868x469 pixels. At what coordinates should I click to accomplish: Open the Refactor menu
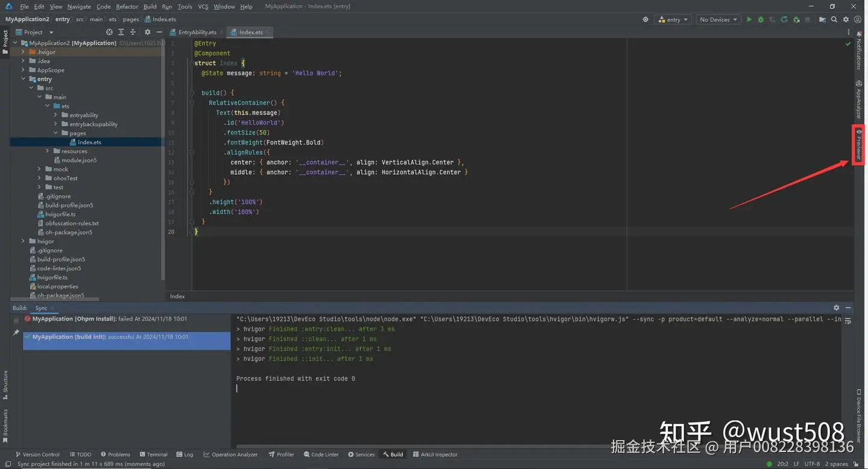tap(127, 7)
